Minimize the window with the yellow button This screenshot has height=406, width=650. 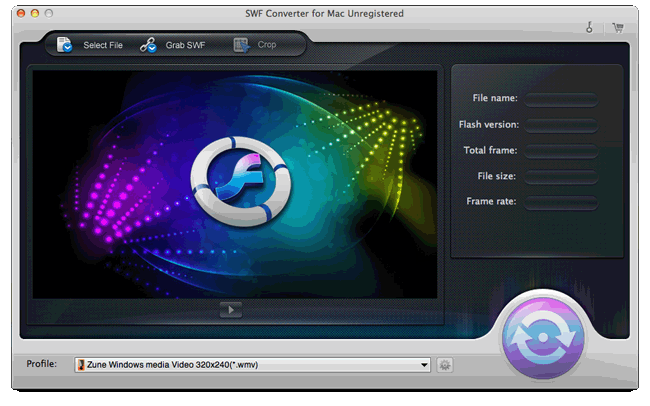(x=35, y=14)
